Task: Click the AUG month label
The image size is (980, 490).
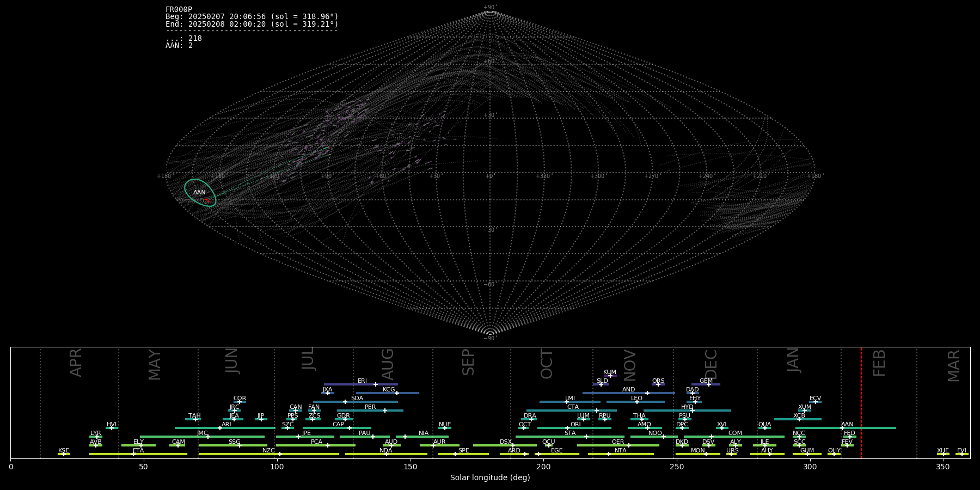Action: pos(387,364)
